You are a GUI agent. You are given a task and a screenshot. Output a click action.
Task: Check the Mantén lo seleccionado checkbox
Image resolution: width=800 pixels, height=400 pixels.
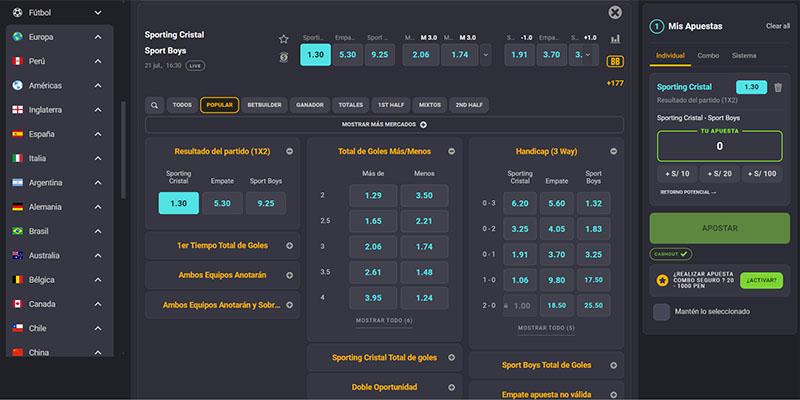[662, 312]
